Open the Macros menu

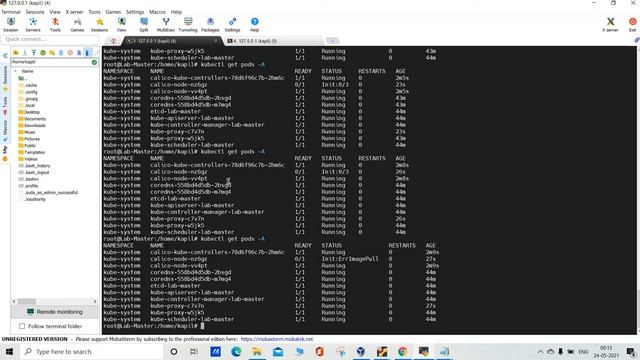(157, 12)
